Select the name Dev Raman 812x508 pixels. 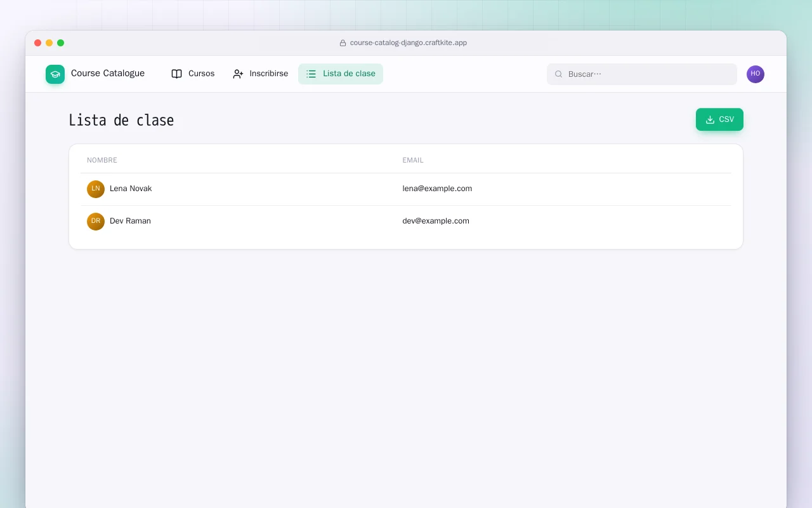(130, 221)
